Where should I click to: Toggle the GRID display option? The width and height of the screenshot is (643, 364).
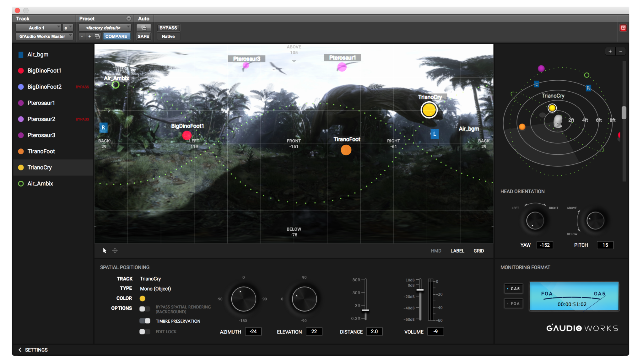[x=478, y=251]
